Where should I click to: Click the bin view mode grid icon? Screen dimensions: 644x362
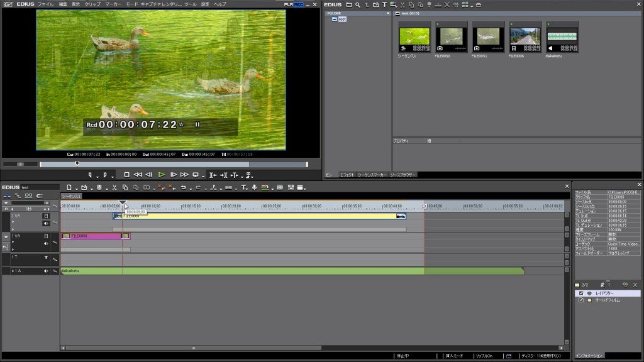click(x=465, y=5)
